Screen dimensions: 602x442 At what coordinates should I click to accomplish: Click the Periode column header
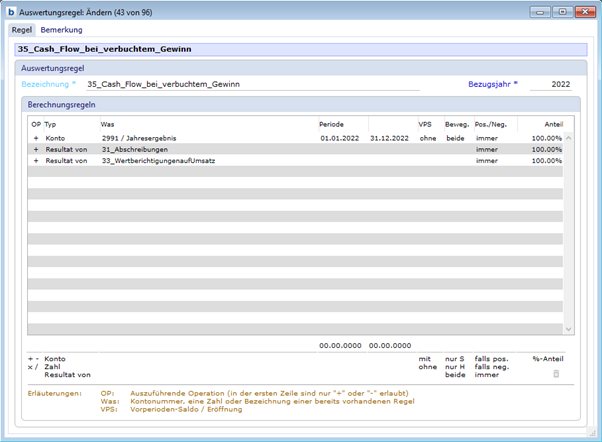tap(331, 124)
